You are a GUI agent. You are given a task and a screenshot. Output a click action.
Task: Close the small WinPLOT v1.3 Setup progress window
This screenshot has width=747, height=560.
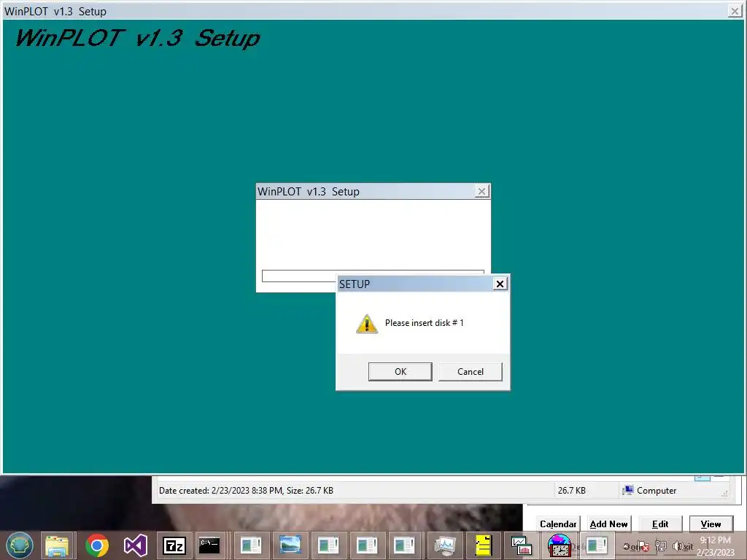(x=481, y=192)
